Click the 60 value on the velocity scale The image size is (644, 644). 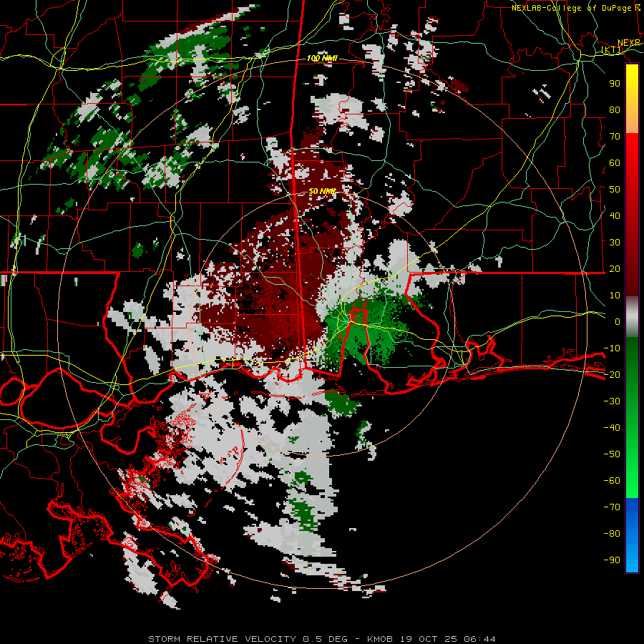click(x=615, y=163)
